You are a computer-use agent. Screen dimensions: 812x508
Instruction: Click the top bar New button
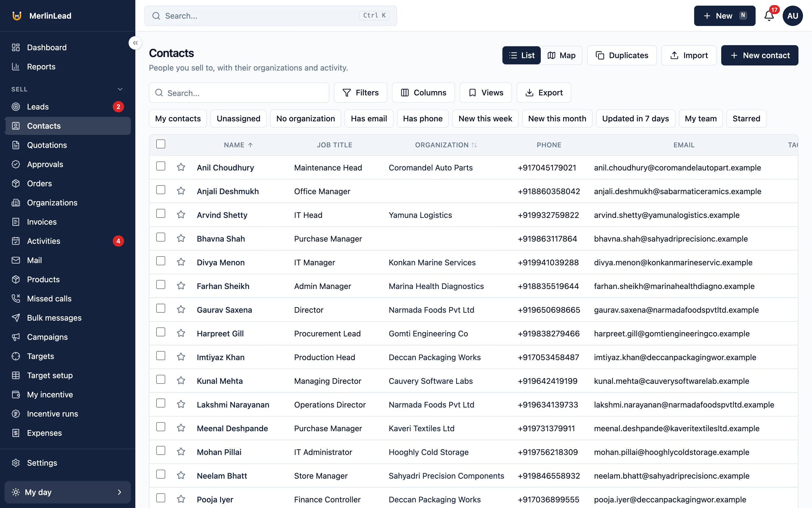click(x=724, y=16)
